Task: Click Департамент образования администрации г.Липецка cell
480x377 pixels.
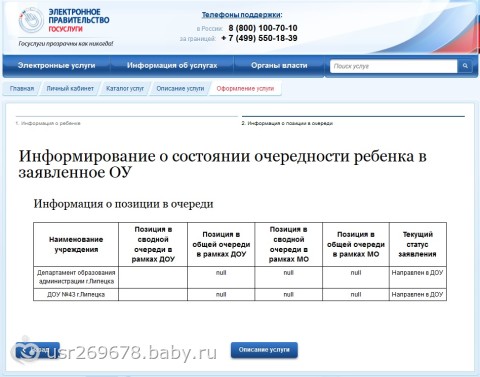Action: coord(76,277)
